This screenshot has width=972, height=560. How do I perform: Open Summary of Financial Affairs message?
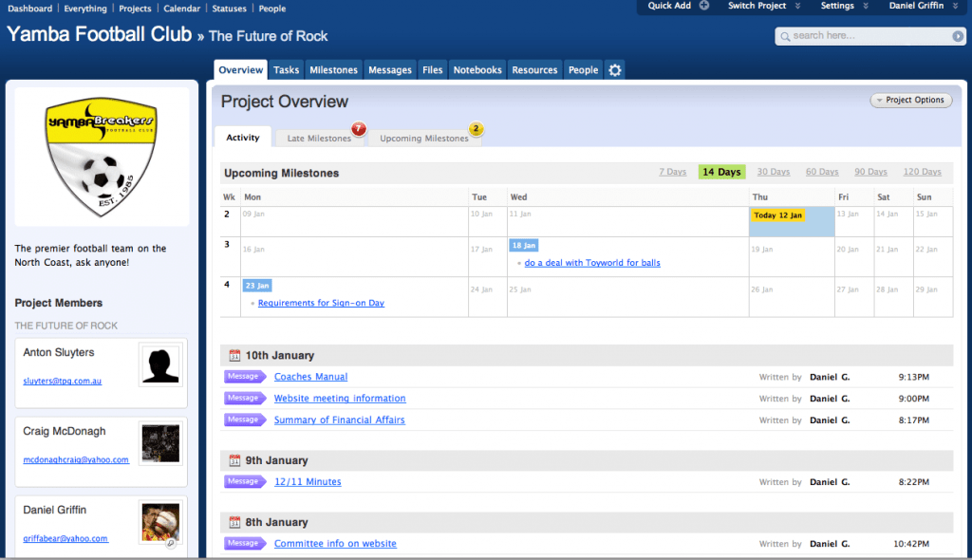pos(339,420)
